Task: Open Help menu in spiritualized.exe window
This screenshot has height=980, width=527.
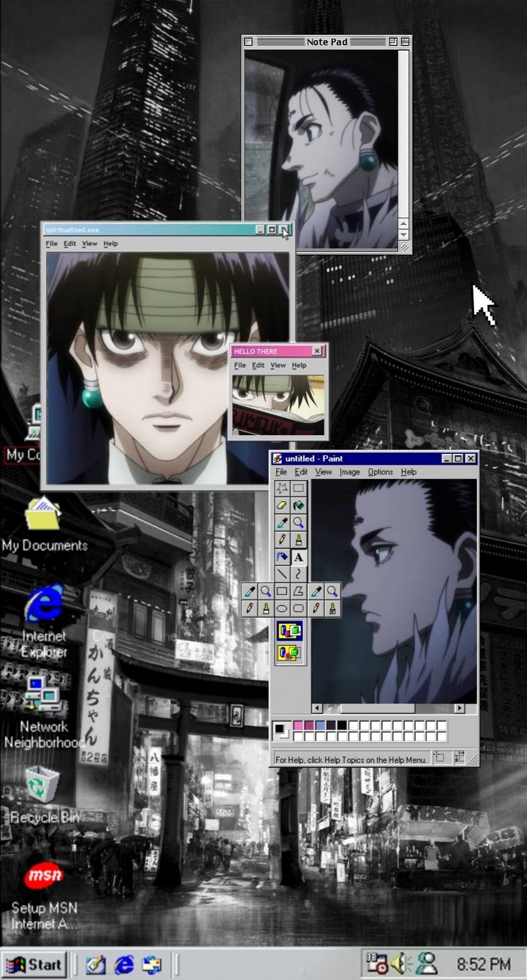Action: [x=111, y=243]
